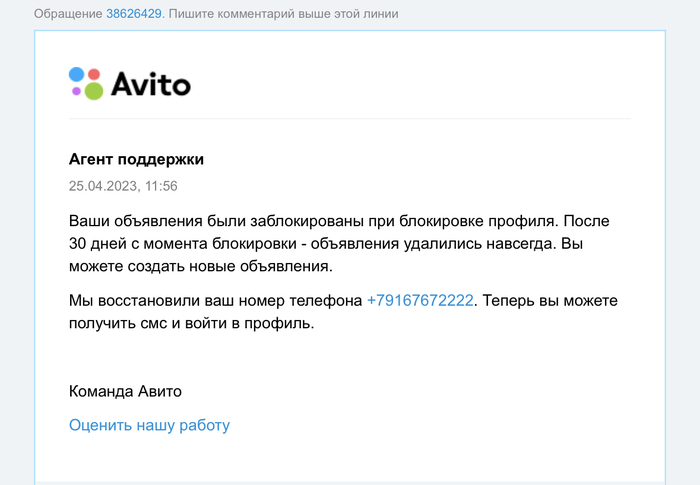Click the timestamp 25.04.2023, 11:56
Image resolution: width=700 pixels, height=485 pixels.
(123, 185)
